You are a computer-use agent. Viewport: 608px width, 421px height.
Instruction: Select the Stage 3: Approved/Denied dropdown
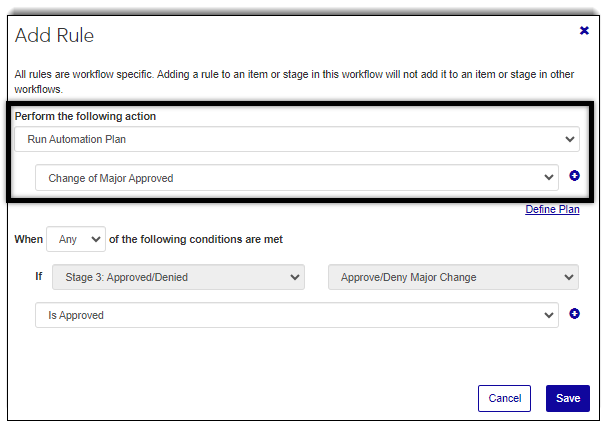click(169, 277)
